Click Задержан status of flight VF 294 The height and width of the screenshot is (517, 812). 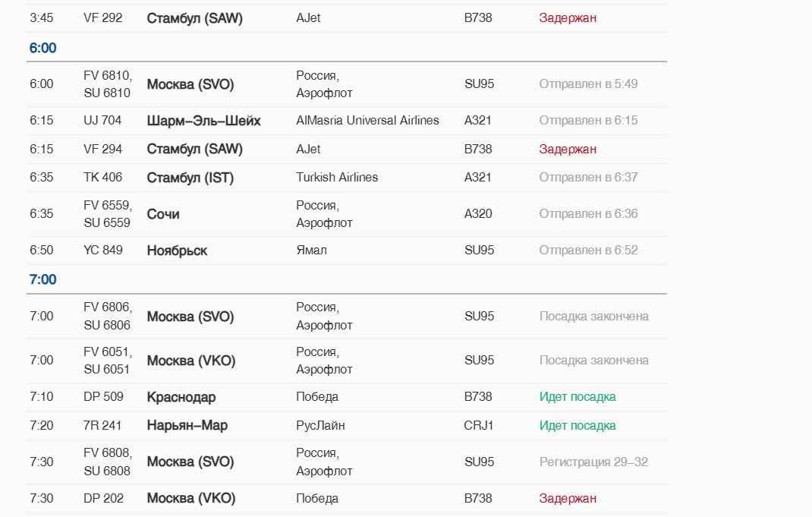568,150
